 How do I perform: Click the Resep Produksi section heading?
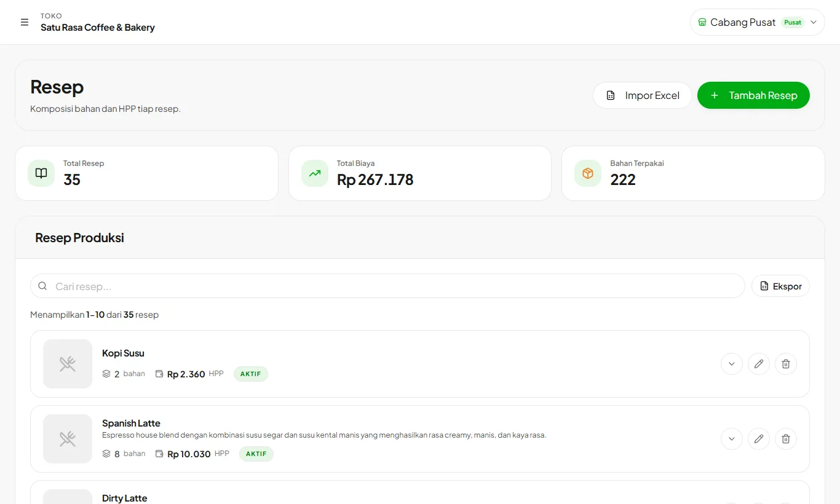pos(79,237)
